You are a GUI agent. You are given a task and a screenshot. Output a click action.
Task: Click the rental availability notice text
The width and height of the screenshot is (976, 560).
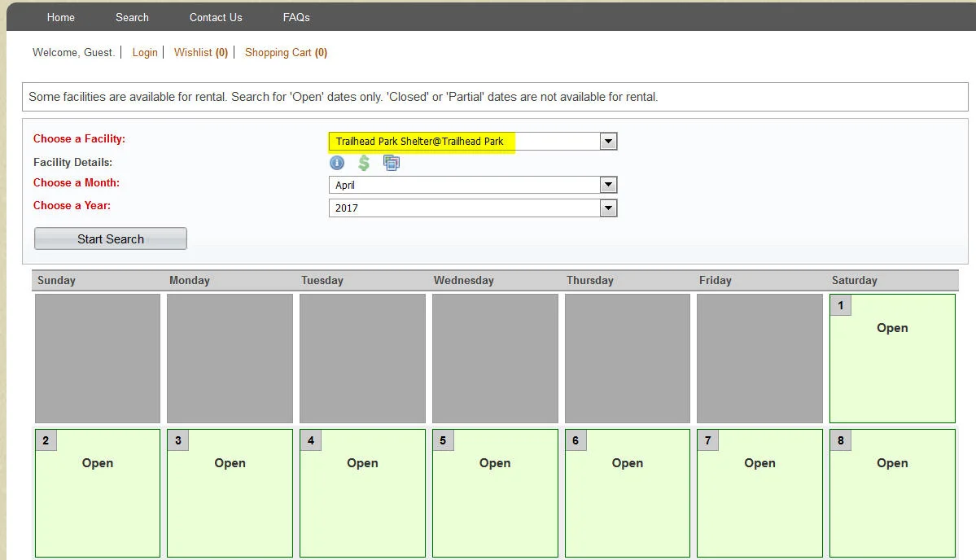(343, 97)
